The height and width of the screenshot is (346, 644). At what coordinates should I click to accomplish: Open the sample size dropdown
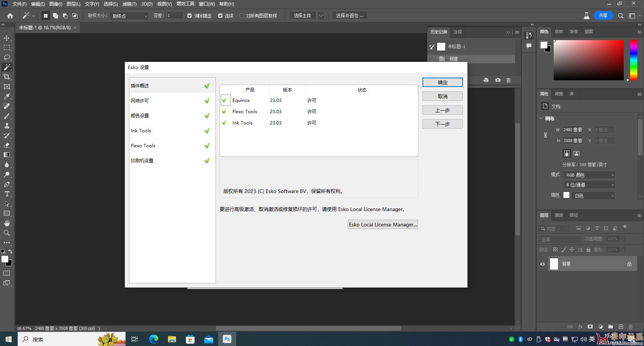[129, 16]
